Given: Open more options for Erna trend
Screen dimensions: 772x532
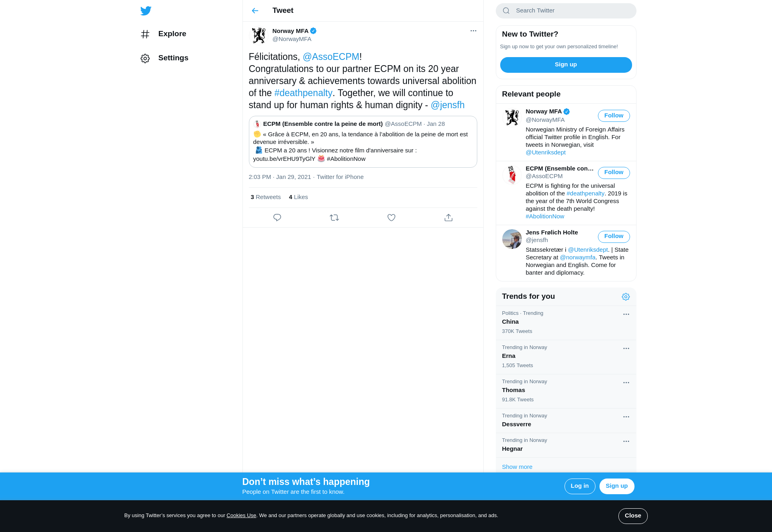Looking at the screenshot, I should pos(626,349).
